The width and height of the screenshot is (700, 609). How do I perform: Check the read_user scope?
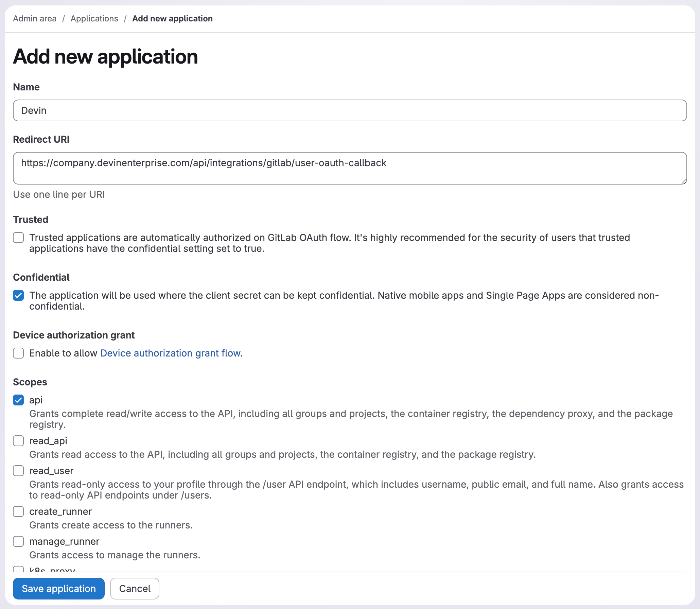18,471
